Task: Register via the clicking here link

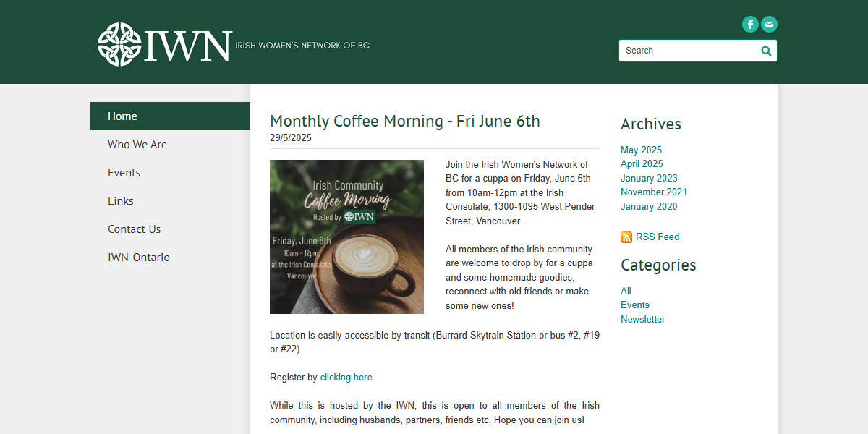Action: 346,377
